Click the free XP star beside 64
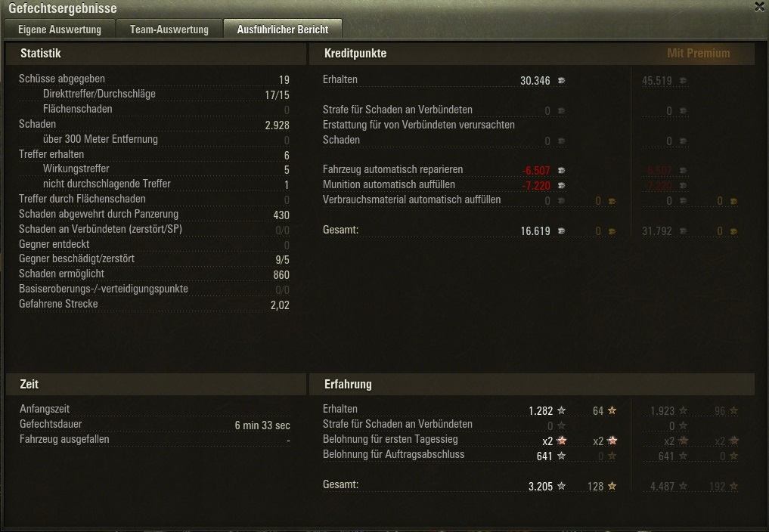The height and width of the screenshot is (532, 769). [612, 410]
